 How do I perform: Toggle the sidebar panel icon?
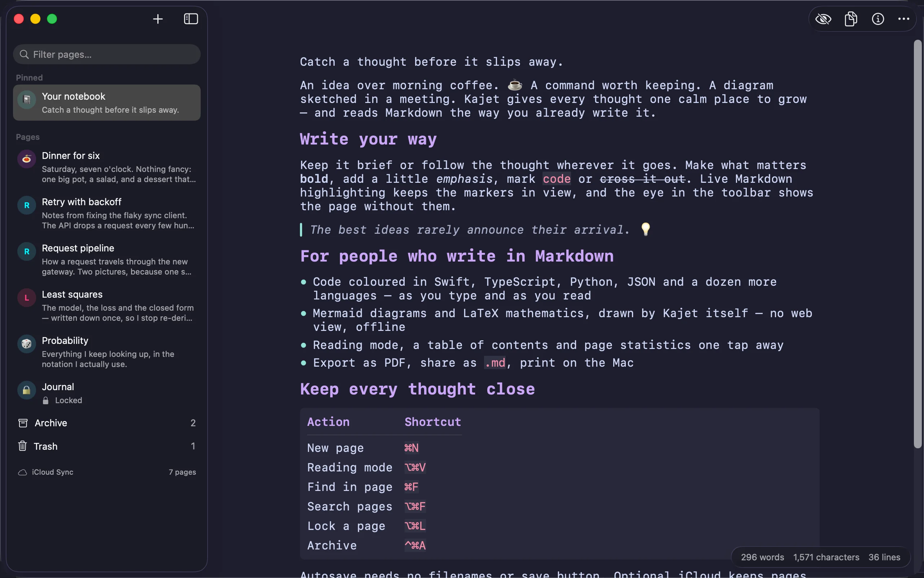point(191,19)
